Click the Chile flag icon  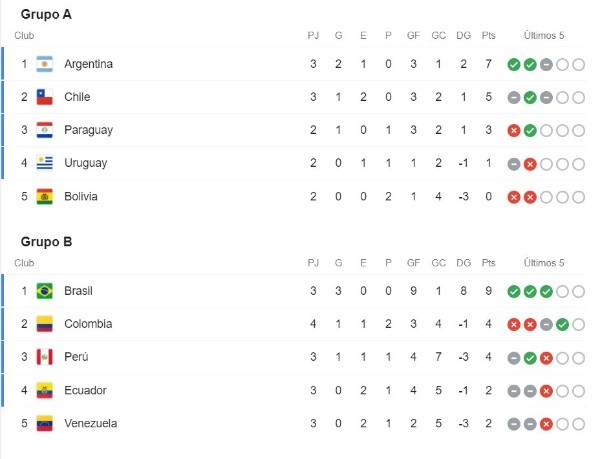coord(44,97)
